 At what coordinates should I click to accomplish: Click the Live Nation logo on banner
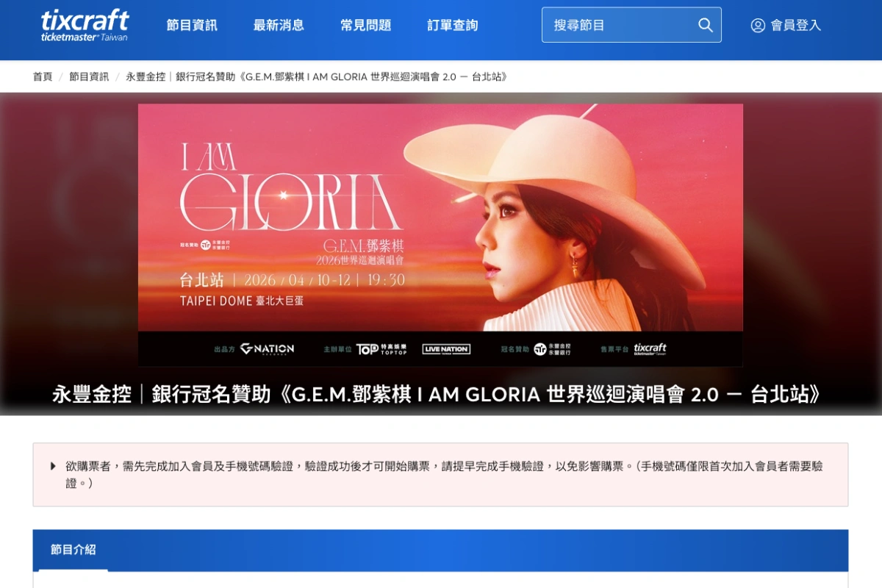click(446, 349)
